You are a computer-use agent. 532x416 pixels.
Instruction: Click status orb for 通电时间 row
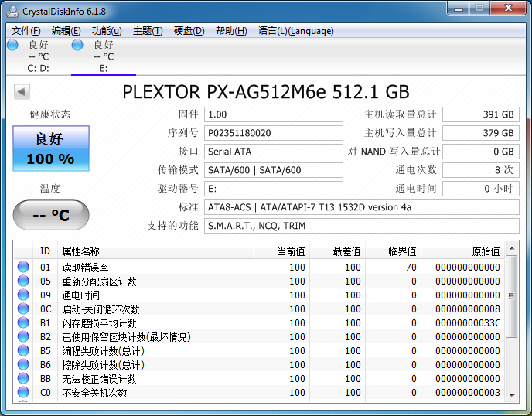[x=23, y=295]
